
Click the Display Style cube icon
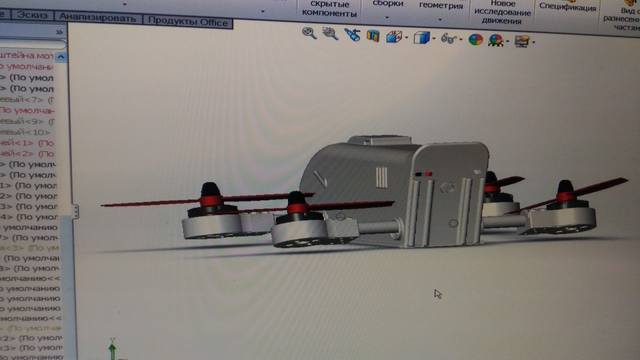pos(421,38)
